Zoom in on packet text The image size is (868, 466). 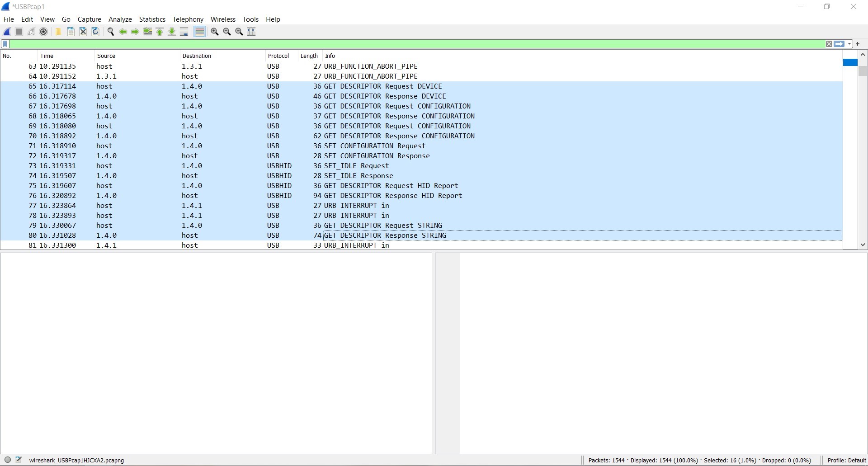215,32
